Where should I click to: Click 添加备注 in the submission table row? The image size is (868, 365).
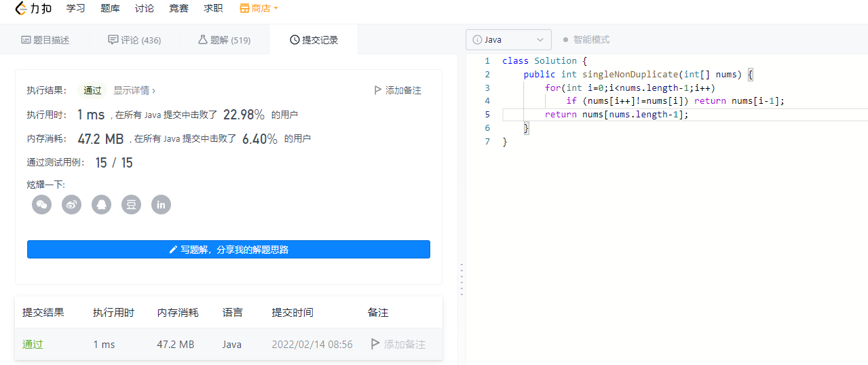click(398, 345)
